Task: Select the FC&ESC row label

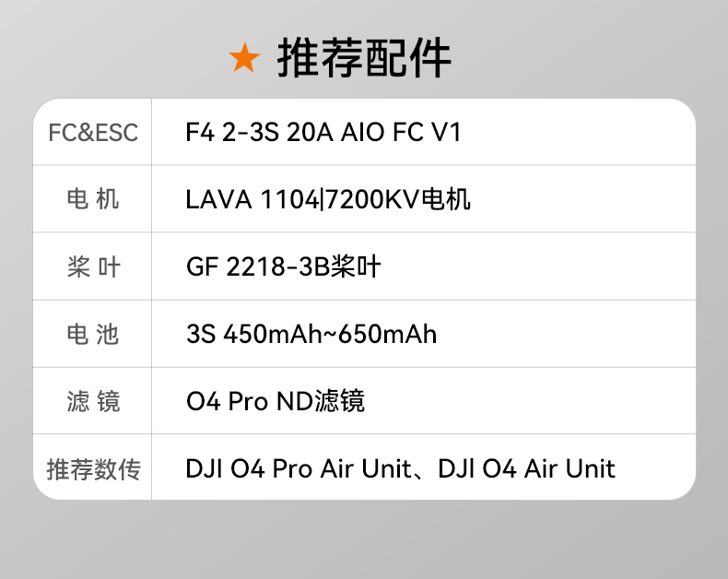Action: coord(93,133)
